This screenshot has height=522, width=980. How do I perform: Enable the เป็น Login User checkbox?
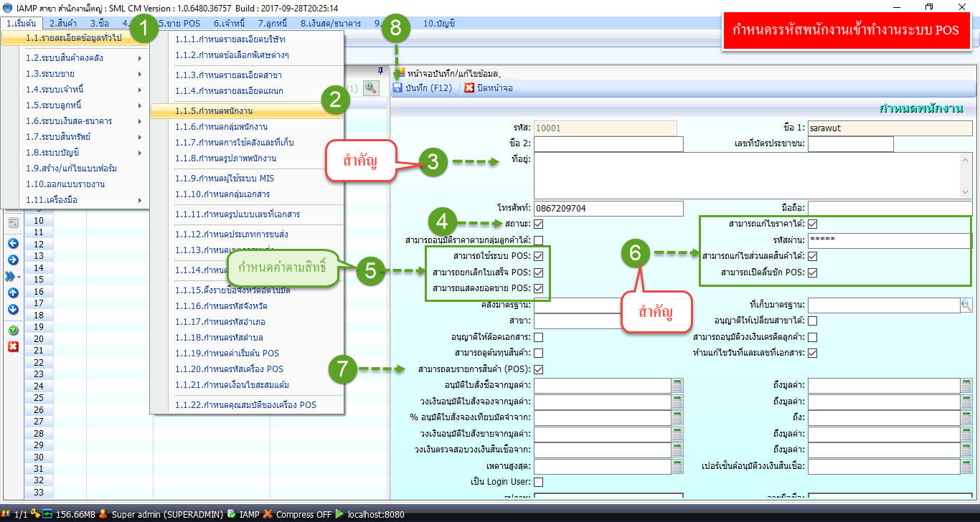pos(538,482)
